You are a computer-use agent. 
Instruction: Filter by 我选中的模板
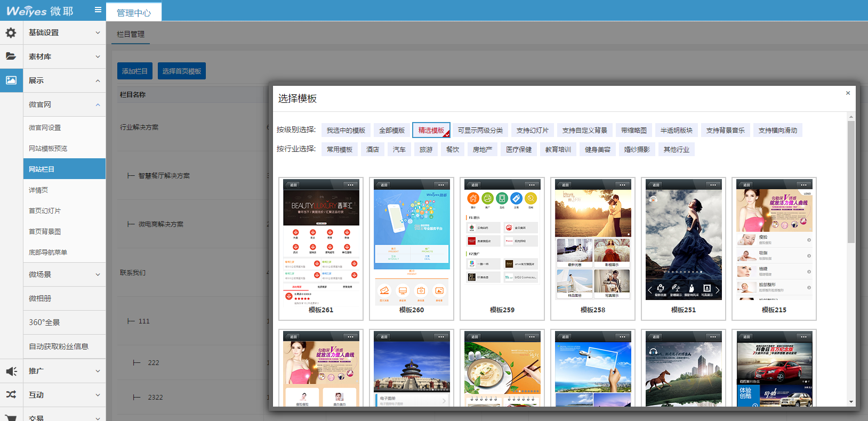pos(346,130)
